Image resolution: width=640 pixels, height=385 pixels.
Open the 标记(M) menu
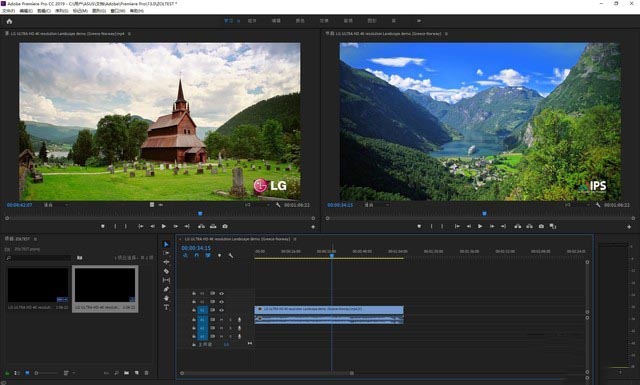pyautogui.click(x=80, y=11)
